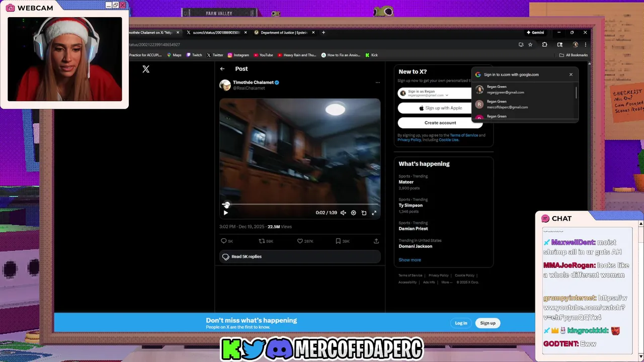Image resolution: width=644 pixels, height=362 pixels.
Task: Click Sign up on the bottom banner
Action: (488, 323)
